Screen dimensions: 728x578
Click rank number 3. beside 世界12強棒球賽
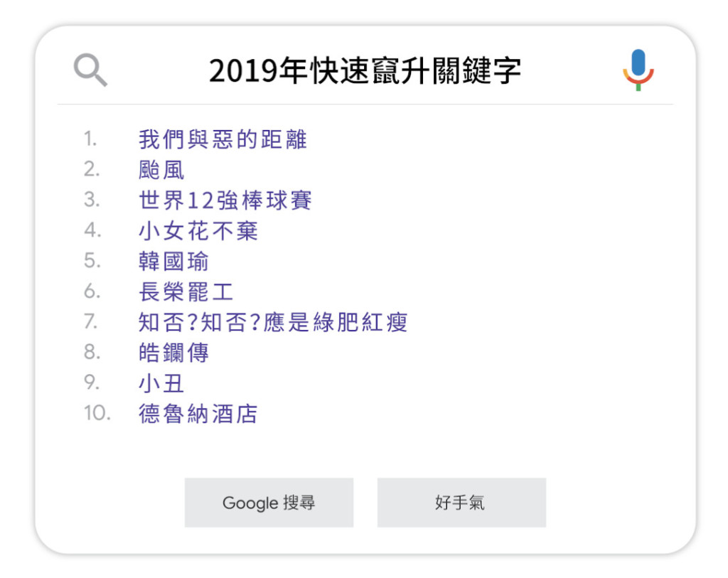[92, 200]
